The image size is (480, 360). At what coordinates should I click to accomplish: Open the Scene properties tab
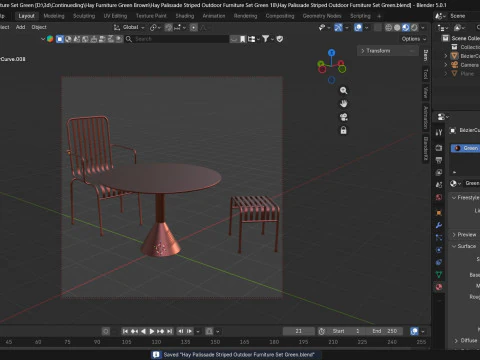(x=439, y=185)
